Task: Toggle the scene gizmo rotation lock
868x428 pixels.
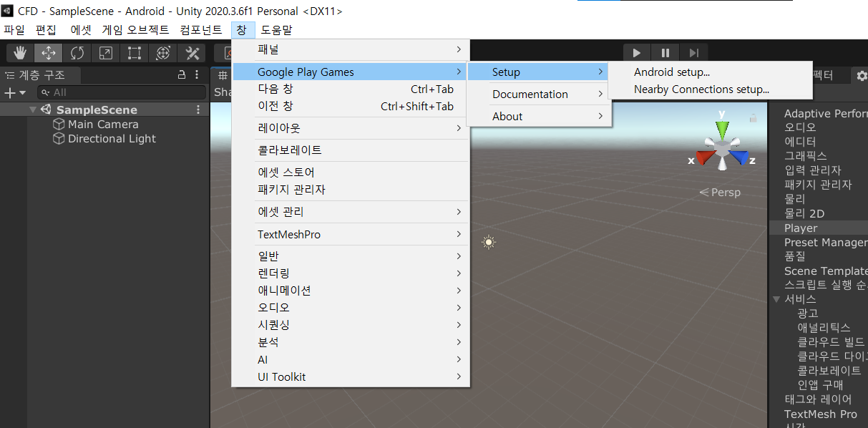Action: (x=753, y=118)
